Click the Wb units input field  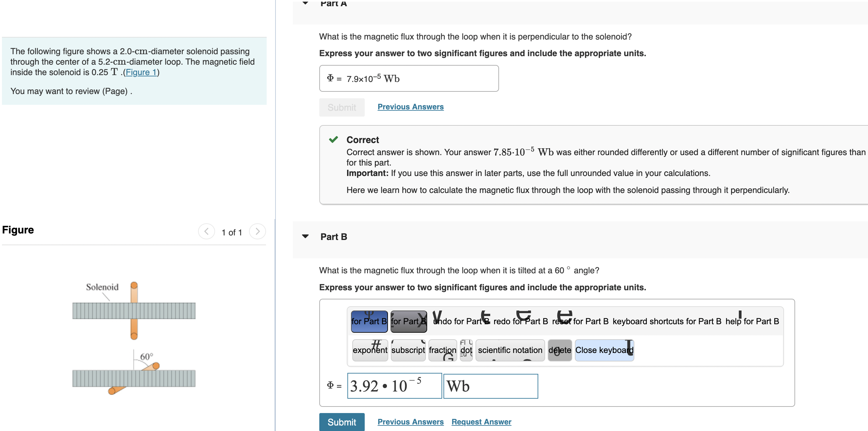[x=490, y=386]
